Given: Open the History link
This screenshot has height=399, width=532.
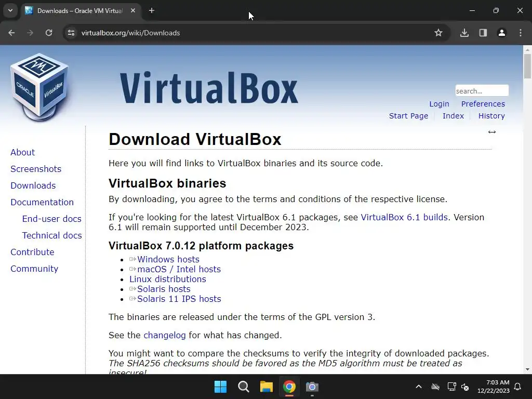Looking at the screenshot, I should point(491,116).
